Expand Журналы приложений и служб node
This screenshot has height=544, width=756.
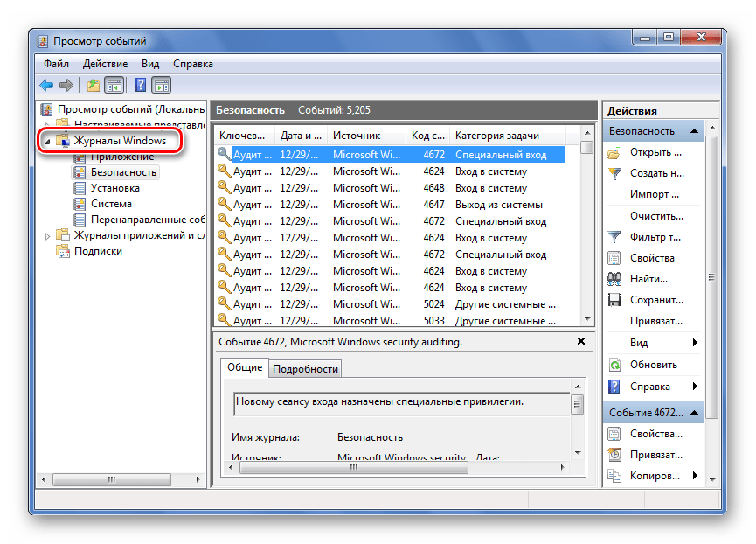47,234
